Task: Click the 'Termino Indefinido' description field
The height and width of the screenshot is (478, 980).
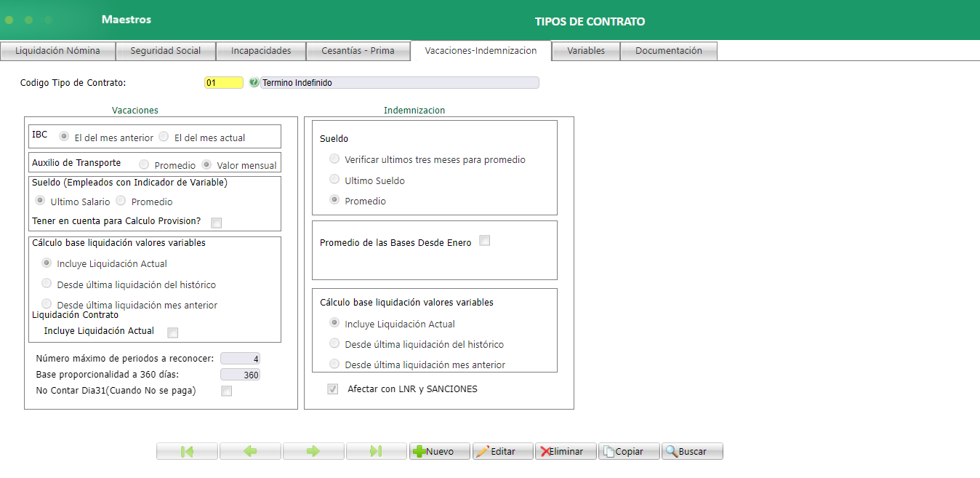Action: point(400,83)
